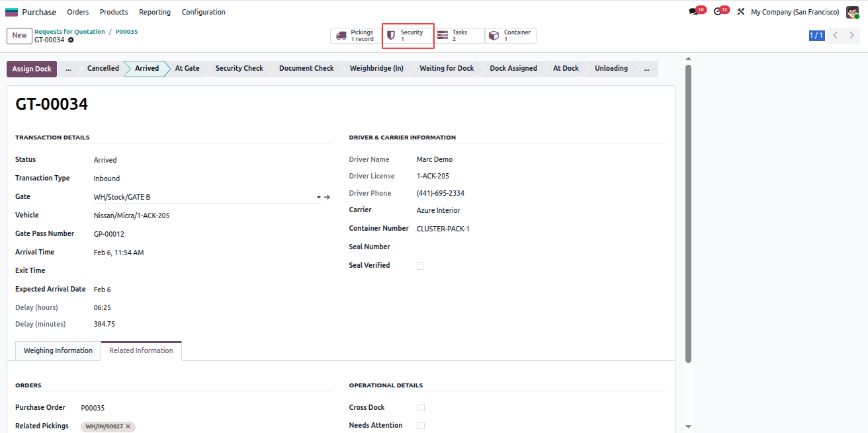
Task: Enable the Cross Dock checkbox
Action: pos(421,408)
